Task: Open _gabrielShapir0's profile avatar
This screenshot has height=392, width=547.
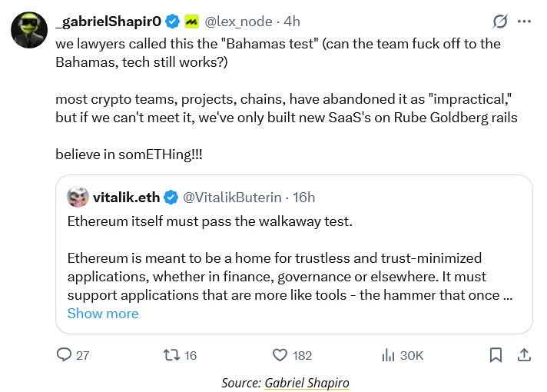Action: point(27,28)
